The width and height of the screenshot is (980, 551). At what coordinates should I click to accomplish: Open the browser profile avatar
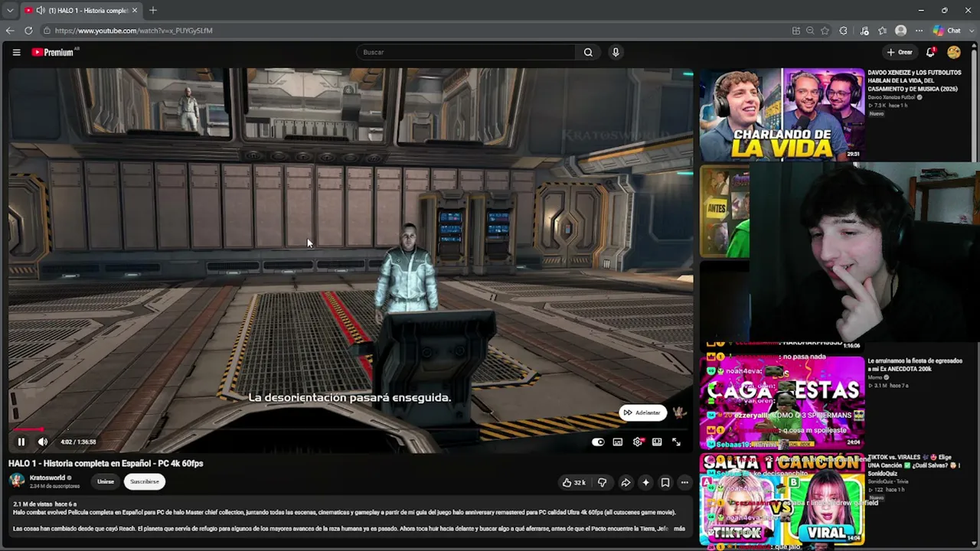tap(901, 31)
